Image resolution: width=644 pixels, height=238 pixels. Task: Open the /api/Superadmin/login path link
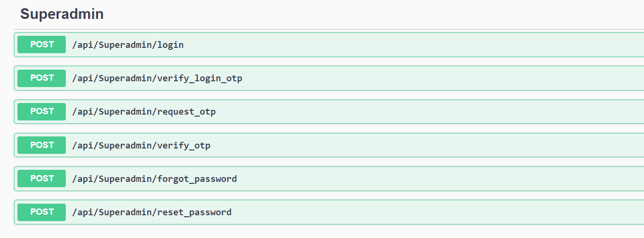coord(128,45)
